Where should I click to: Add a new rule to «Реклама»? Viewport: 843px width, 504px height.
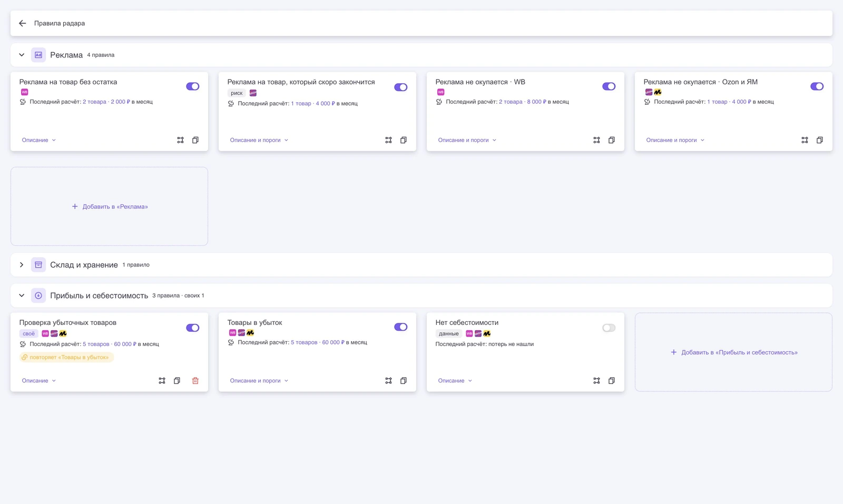[110, 206]
